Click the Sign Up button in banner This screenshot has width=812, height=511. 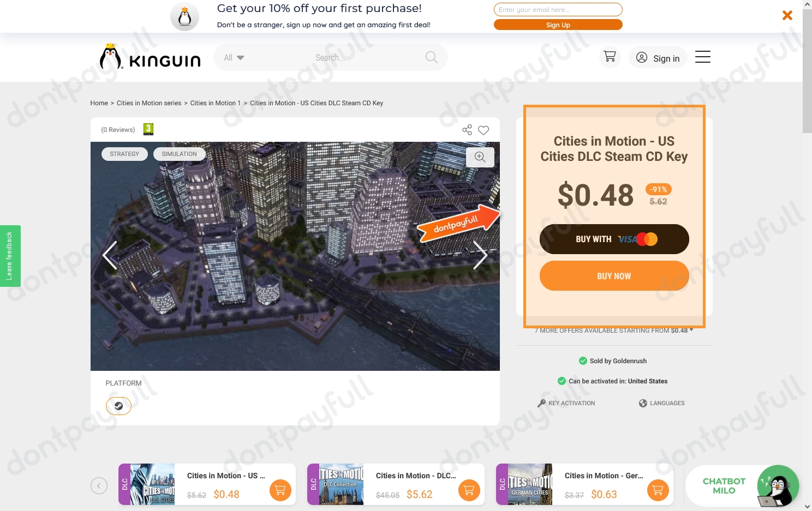(x=558, y=25)
